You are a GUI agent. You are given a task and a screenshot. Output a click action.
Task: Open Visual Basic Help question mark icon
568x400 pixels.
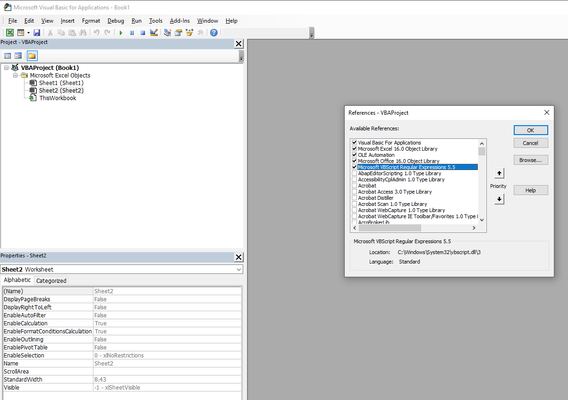click(214, 33)
